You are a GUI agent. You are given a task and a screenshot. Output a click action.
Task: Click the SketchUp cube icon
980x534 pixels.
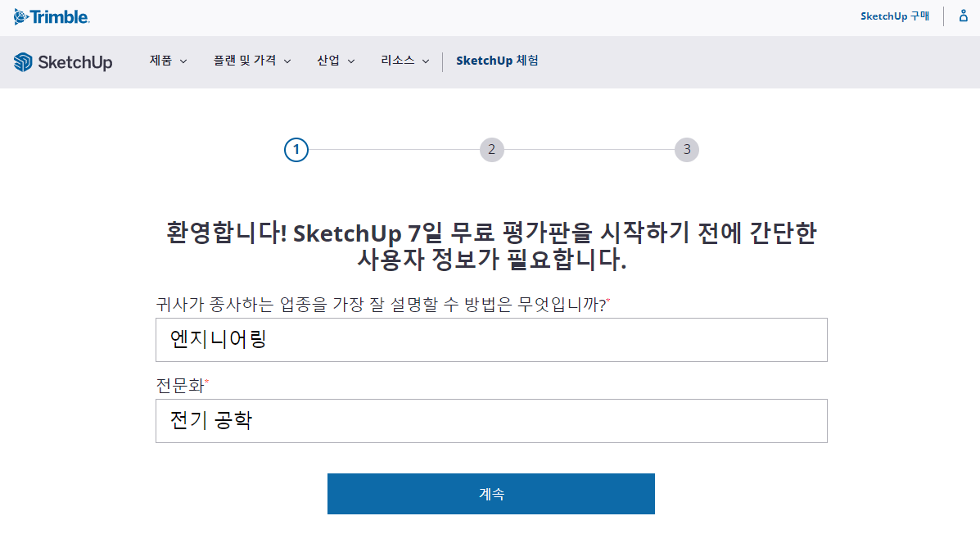click(x=21, y=61)
